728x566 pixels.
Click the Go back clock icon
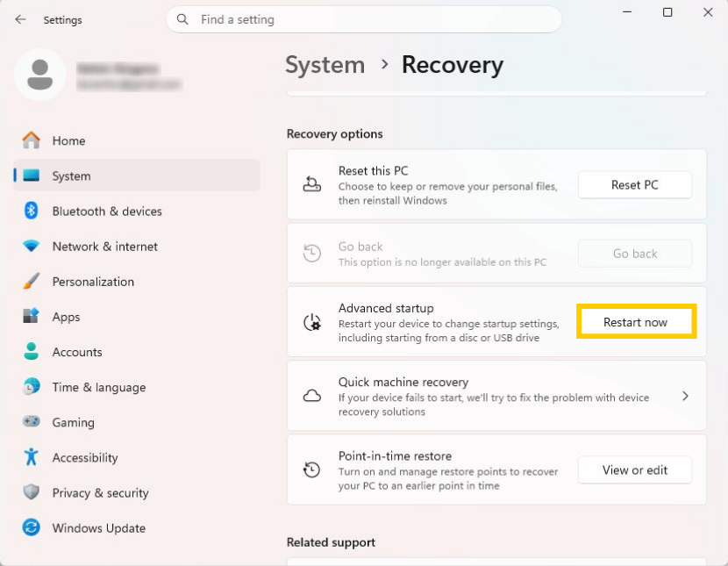(312, 253)
